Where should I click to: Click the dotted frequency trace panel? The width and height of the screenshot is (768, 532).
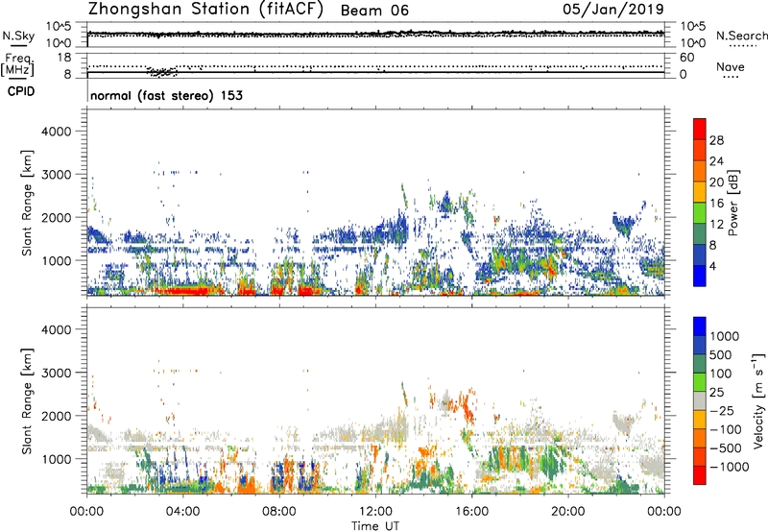375,65
